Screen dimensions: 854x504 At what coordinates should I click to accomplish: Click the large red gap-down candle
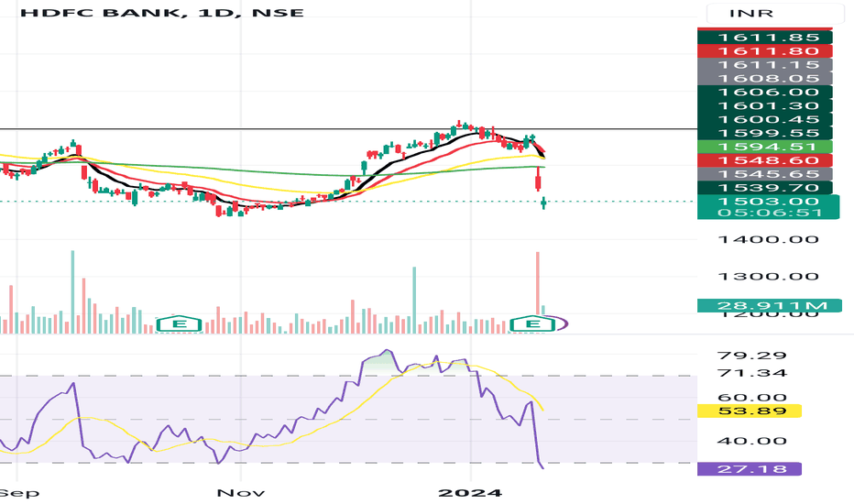click(x=538, y=180)
